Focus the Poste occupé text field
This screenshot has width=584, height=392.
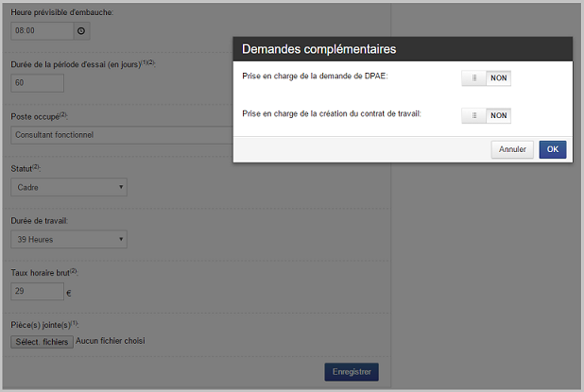coord(122,135)
